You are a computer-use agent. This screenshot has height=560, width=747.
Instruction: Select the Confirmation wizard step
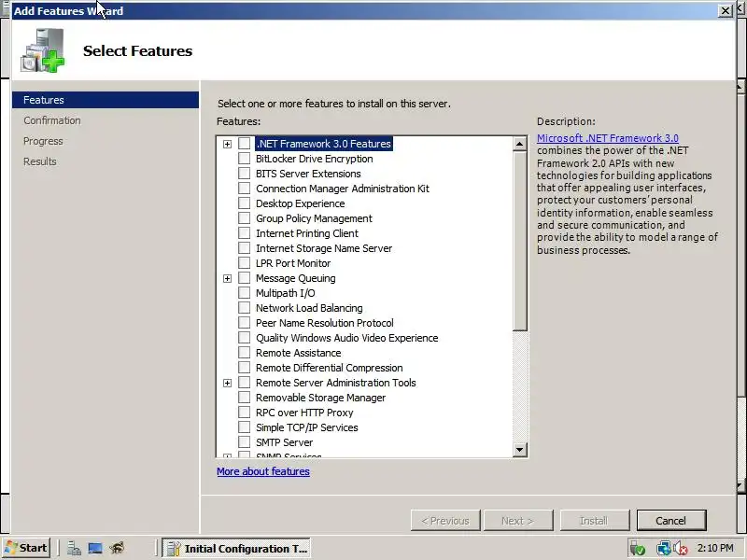pos(52,120)
